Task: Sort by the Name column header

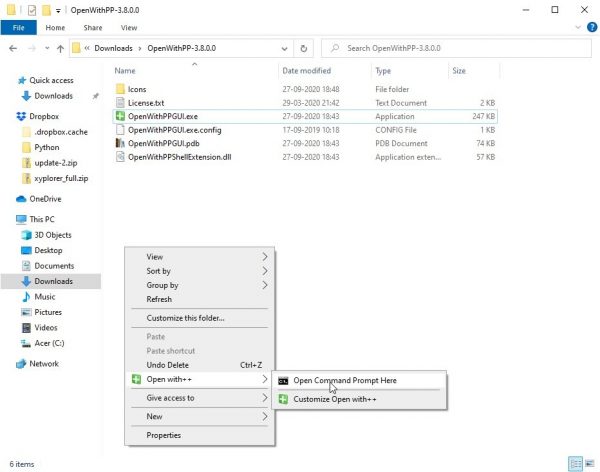Action: point(195,71)
